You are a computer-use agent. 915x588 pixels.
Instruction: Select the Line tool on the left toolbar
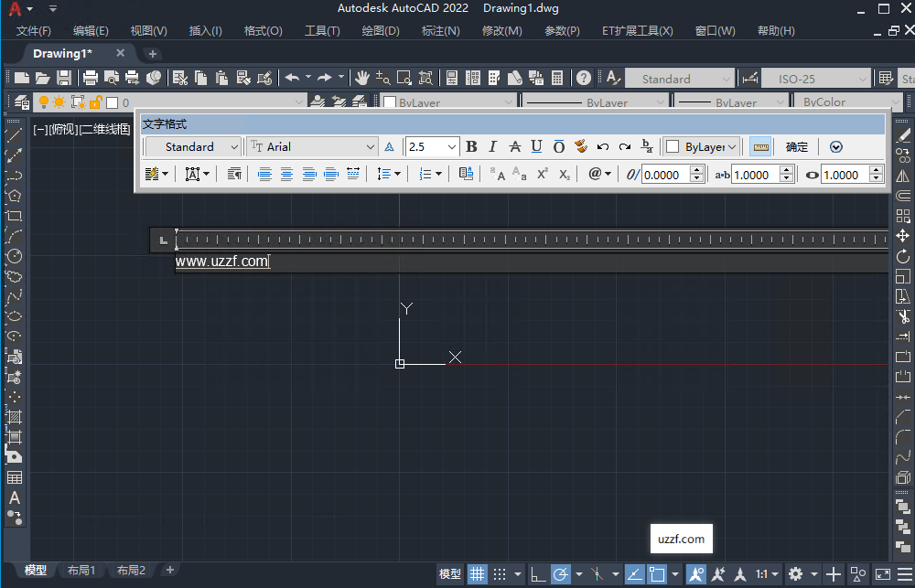[14, 135]
